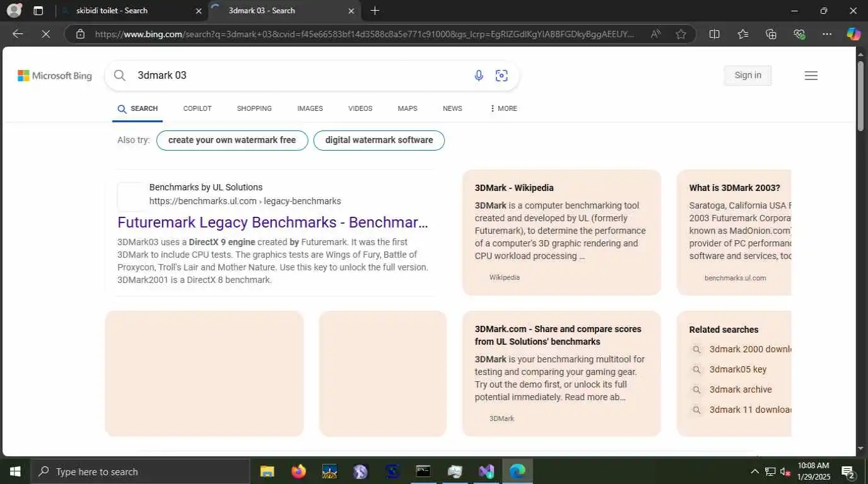Click the page vertical scrollbar thumb
The height and width of the screenshot is (484, 868).
pyautogui.click(x=860, y=96)
